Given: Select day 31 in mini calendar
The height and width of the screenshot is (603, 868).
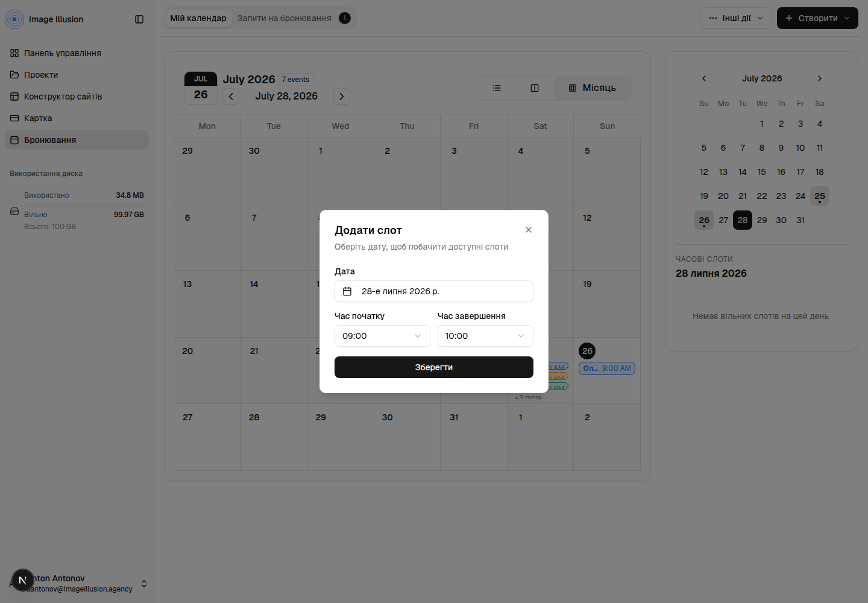Looking at the screenshot, I should click(x=800, y=220).
